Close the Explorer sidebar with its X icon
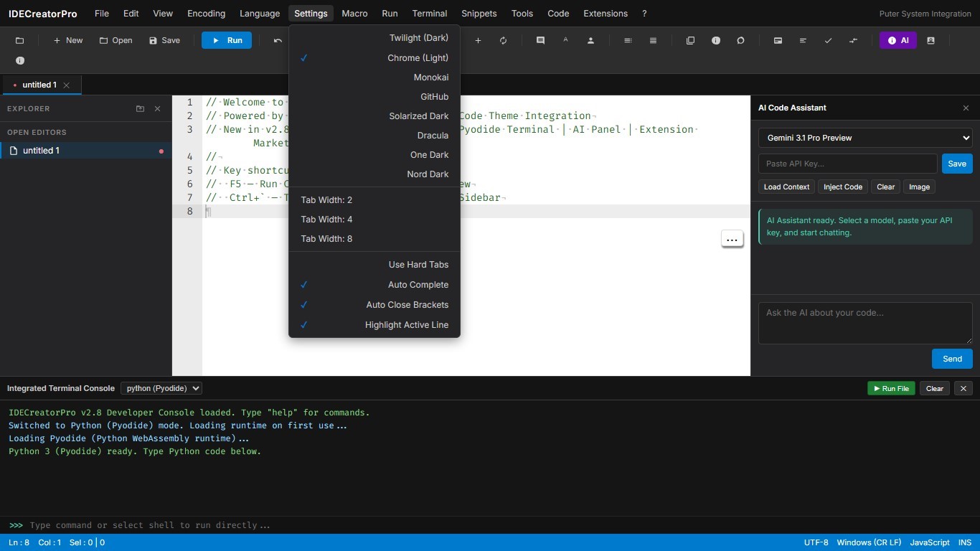 tap(157, 109)
